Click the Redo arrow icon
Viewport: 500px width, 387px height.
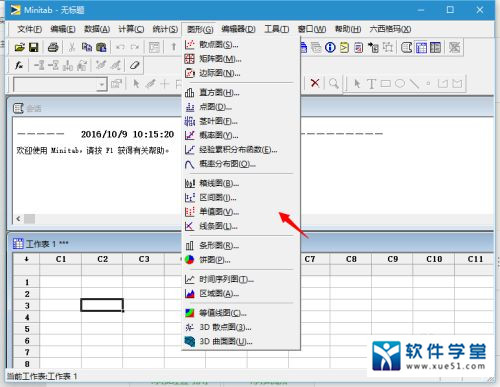click(x=135, y=47)
